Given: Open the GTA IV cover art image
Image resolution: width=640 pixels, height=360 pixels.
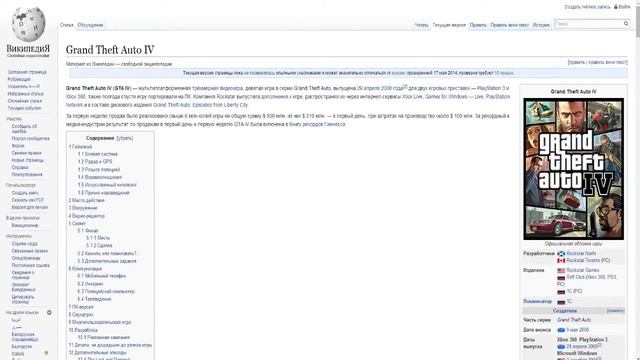Looking at the screenshot, I should tap(573, 169).
